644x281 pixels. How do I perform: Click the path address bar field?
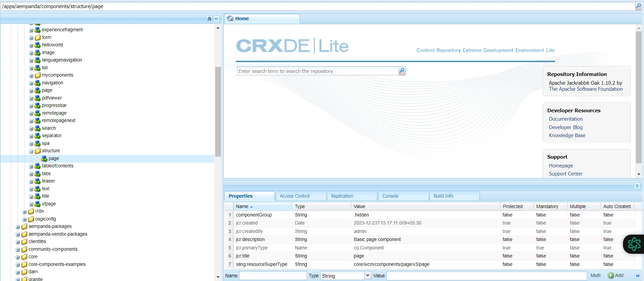click(x=317, y=6)
